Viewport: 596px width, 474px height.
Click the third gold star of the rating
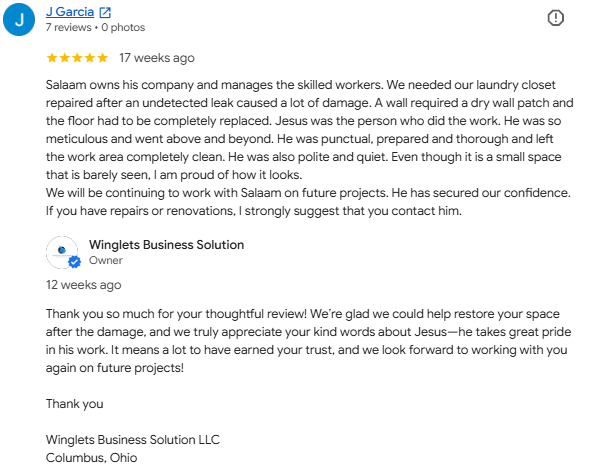[77, 58]
